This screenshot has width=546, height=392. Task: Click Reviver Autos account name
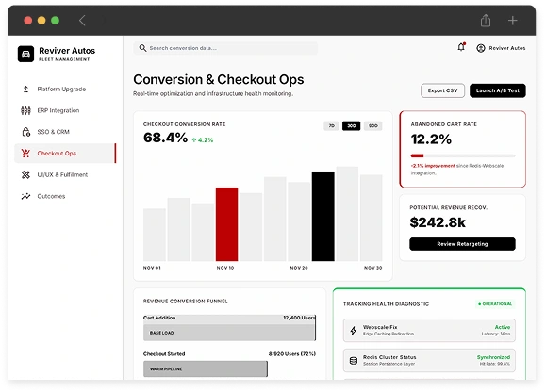tap(507, 48)
